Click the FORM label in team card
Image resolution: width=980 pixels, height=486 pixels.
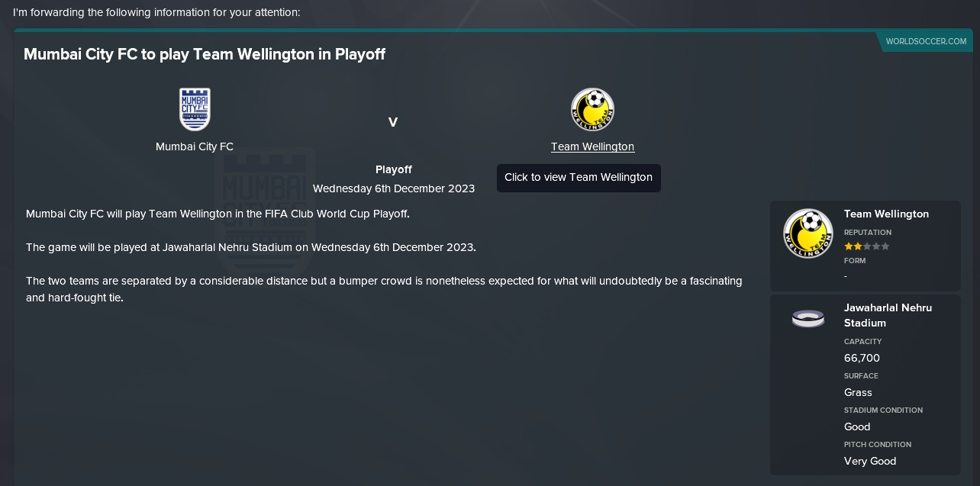[855, 261]
